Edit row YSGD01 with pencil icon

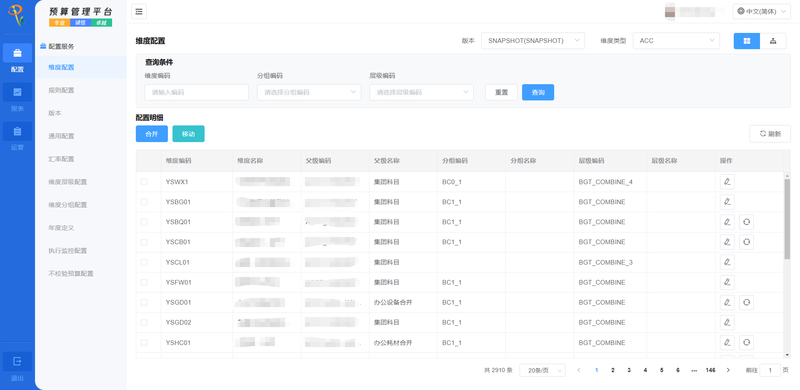tap(727, 302)
